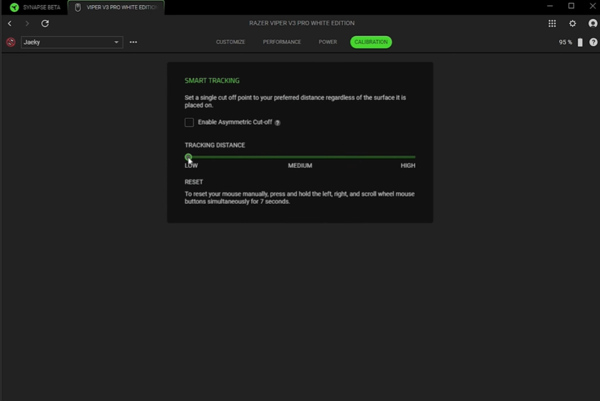Enable the Asymmetric Cut-off checkbox
This screenshot has height=401, width=600.
coord(189,122)
